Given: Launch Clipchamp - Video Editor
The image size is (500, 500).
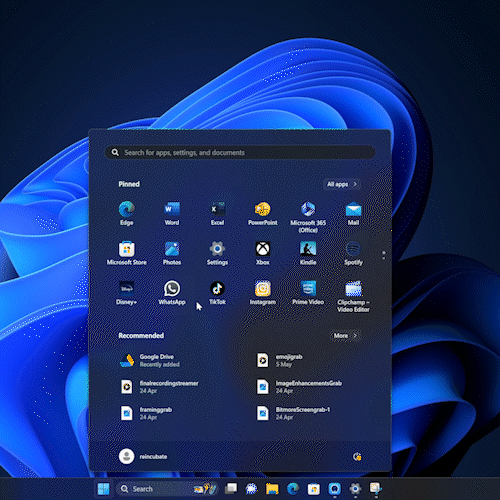Looking at the screenshot, I should click(353, 296).
